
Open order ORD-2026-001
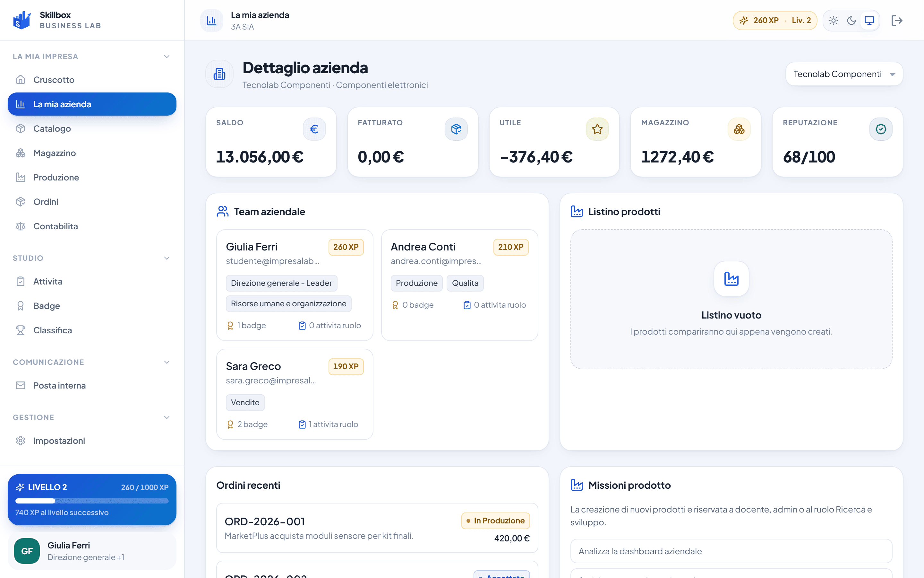[x=377, y=528]
